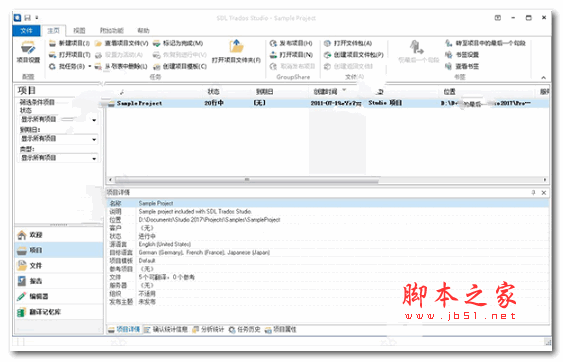563x362 pixels.
Task: Open the Projects (项目) view in navigation
Action: tap(59, 250)
